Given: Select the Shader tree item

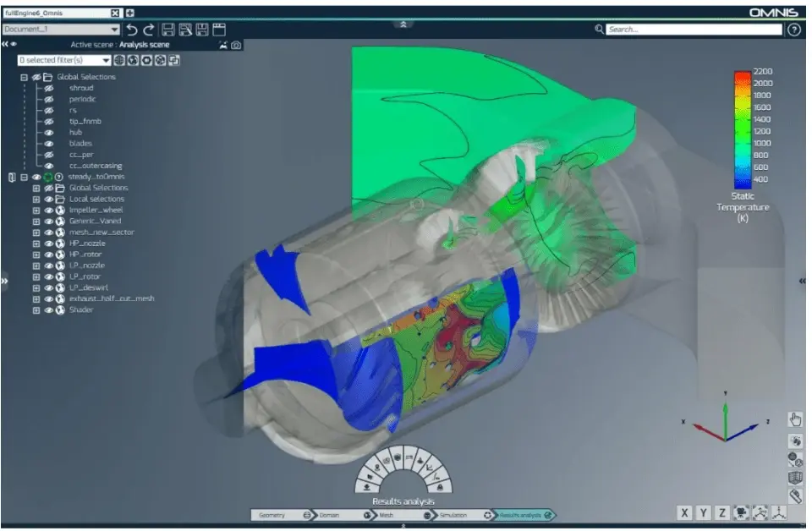Looking at the screenshot, I should click(81, 310).
